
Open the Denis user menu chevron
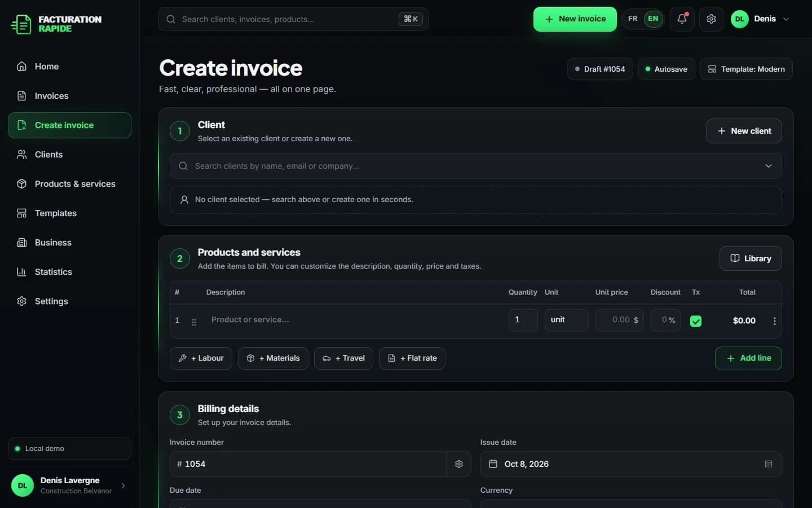pyautogui.click(x=786, y=19)
